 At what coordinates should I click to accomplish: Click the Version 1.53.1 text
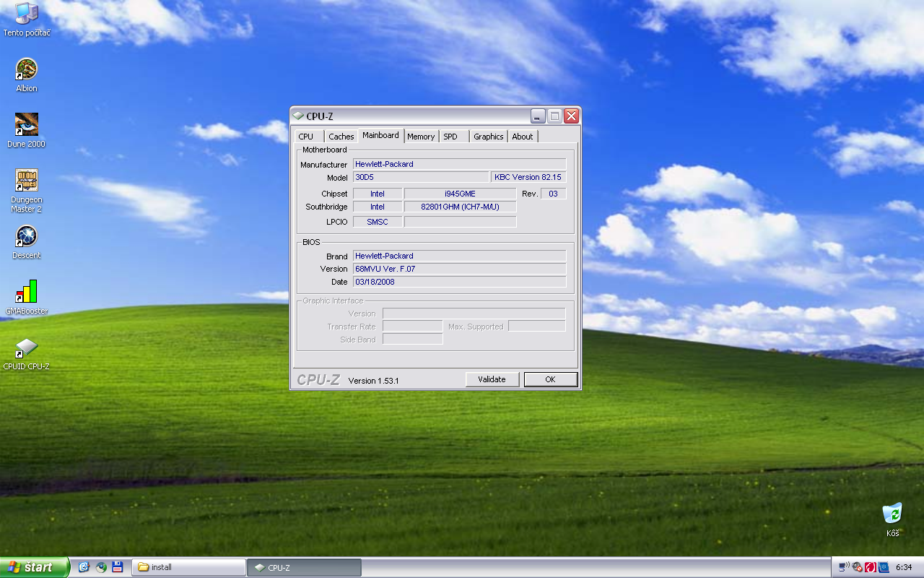tap(373, 380)
